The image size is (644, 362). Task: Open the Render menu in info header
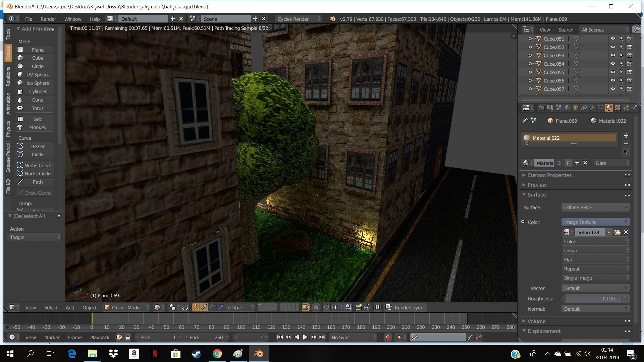click(x=48, y=19)
